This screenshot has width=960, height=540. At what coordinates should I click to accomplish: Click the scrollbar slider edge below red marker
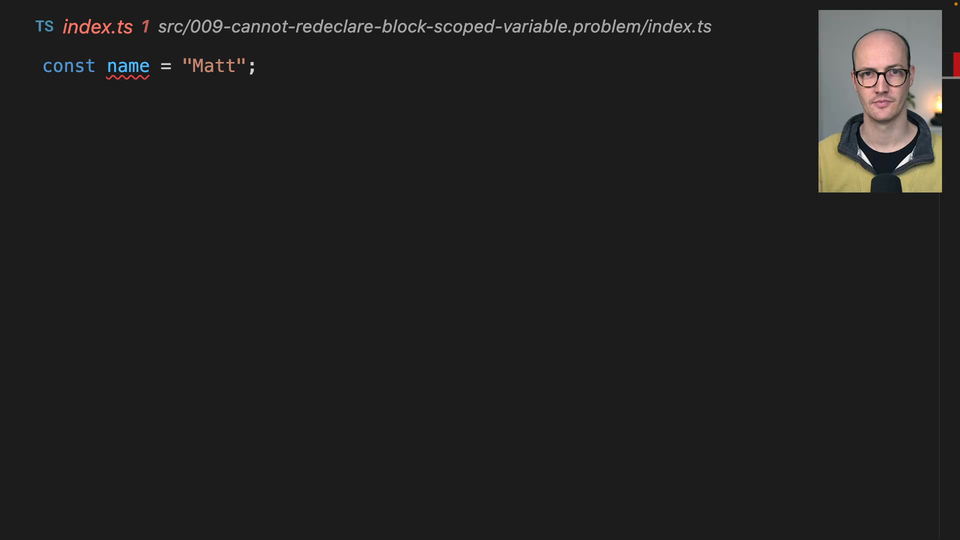pyautogui.click(x=950, y=77)
